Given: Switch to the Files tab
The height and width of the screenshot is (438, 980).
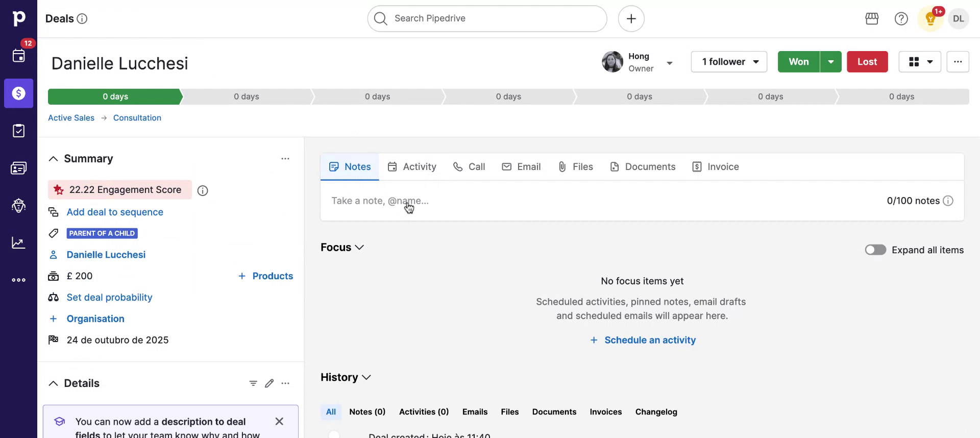Looking at the screenshot, I should pos(575,167).
